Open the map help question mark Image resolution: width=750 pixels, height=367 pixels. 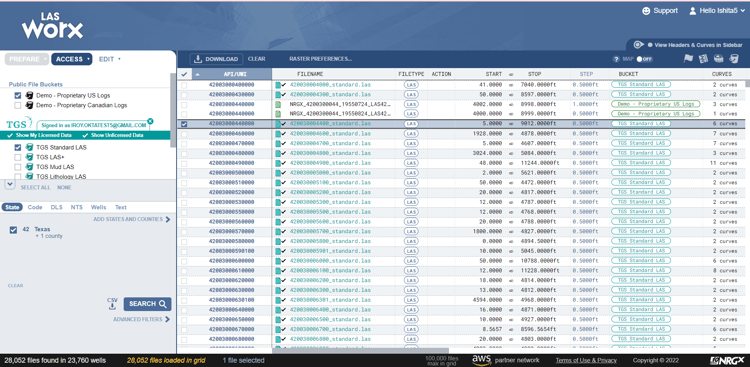616,59
